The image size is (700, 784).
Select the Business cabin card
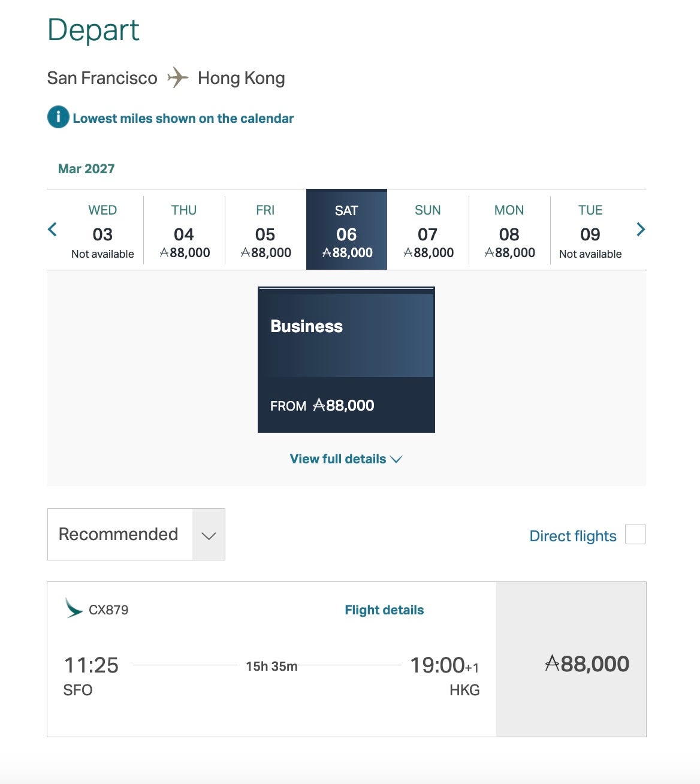346,360
